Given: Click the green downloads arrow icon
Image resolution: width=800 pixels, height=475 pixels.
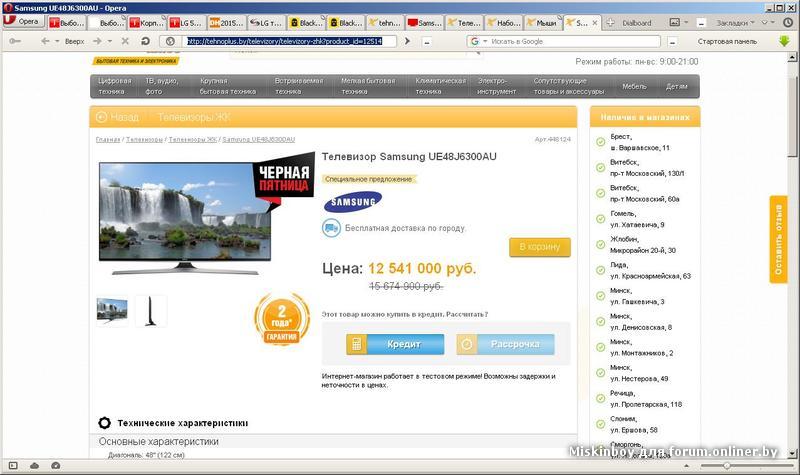Looking at the screenshot, I should coord(784,41).
